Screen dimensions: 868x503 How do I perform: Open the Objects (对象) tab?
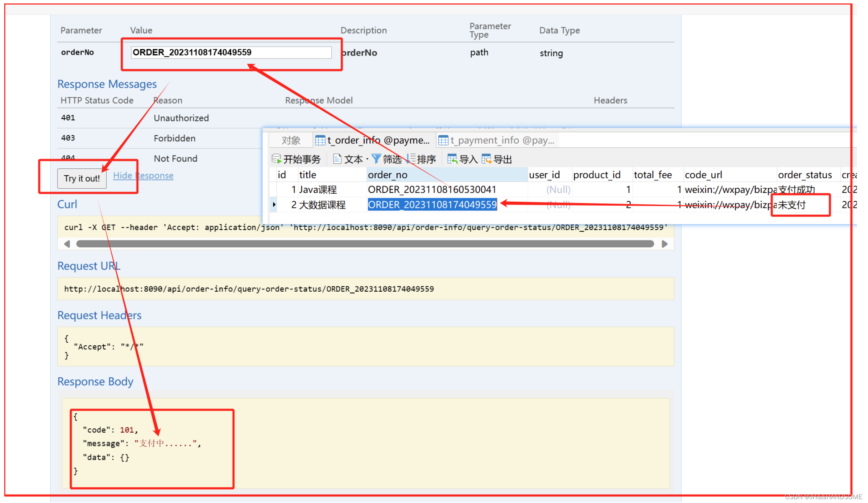pos(291,140)
